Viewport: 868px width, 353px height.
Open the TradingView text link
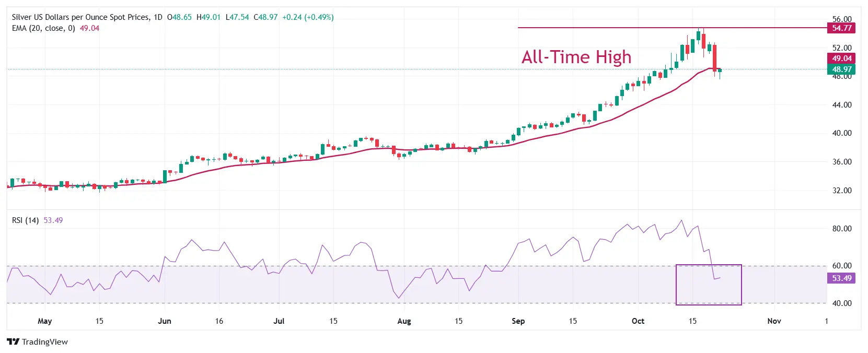45,342
